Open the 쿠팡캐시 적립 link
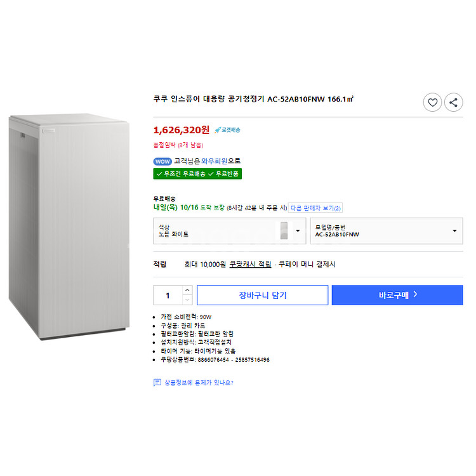 click(250, 264)
